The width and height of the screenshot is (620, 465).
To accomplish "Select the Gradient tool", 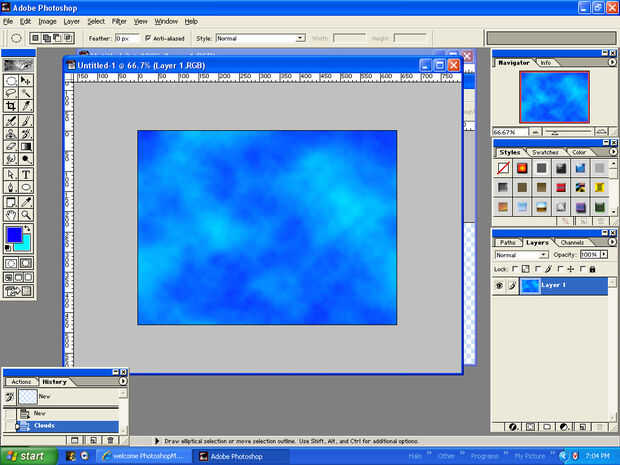I will point(26,146).
